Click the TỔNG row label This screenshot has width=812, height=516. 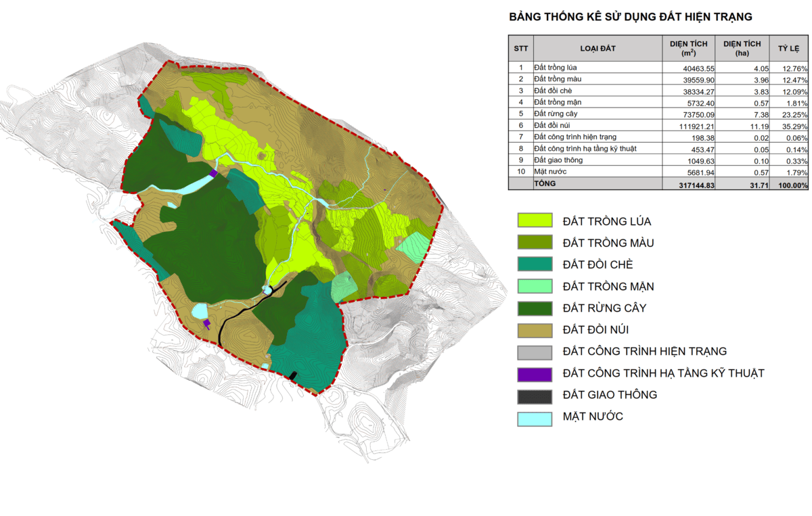click(x=546, y=184)
